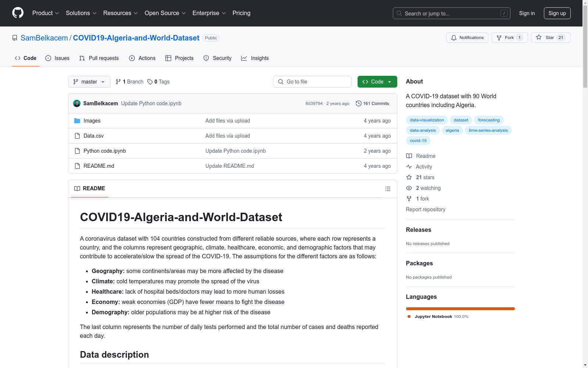The width and height of the screenshot is (588, 368).
Task: Open the README outline list icon
Action: [x=388, y=189]
